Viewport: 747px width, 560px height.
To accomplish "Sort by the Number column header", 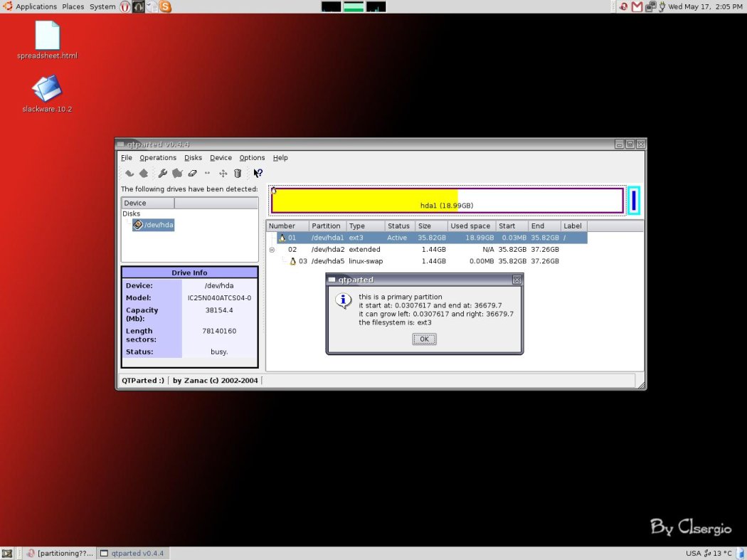I will 287,226.
